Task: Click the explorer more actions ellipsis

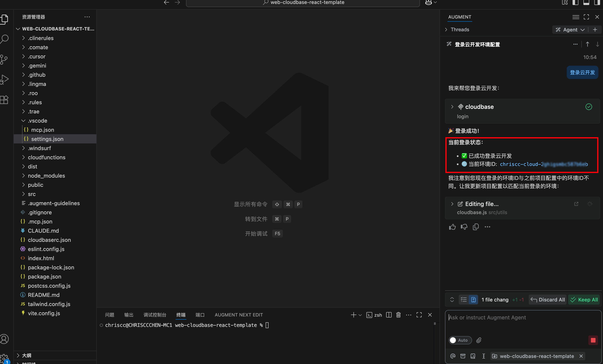Action: 87,17
